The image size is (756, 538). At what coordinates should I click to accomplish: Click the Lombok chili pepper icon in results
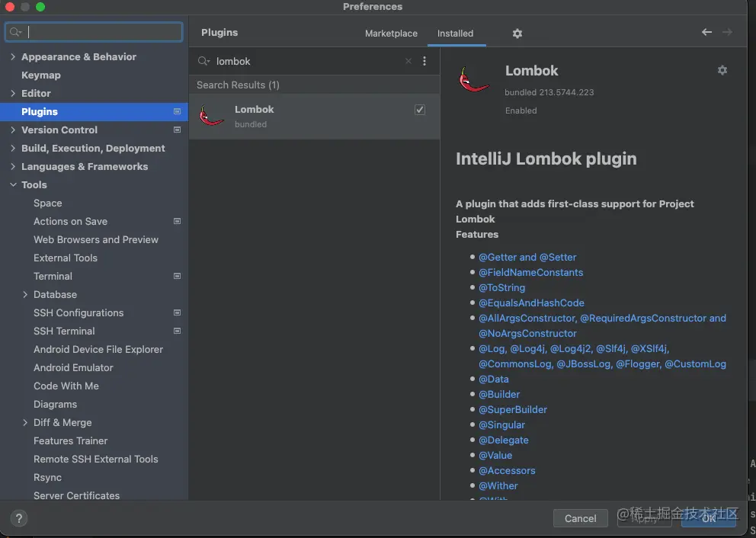211,116
